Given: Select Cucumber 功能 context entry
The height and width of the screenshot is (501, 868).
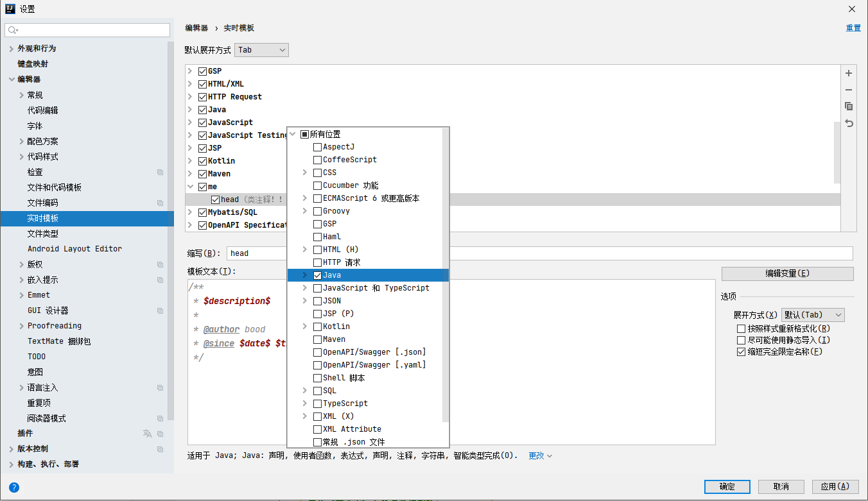Looking at the screenshot, I should tap(351, 185).
